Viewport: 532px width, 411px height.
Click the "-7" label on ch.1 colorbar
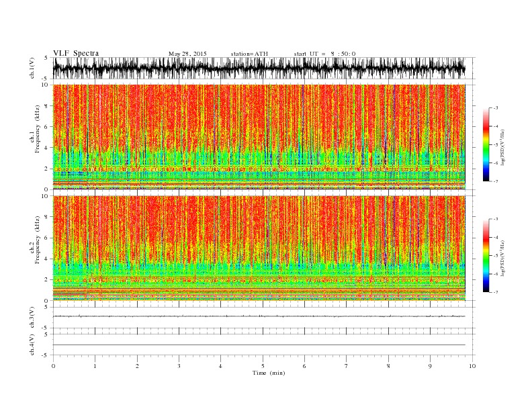(x=496, y=181)
